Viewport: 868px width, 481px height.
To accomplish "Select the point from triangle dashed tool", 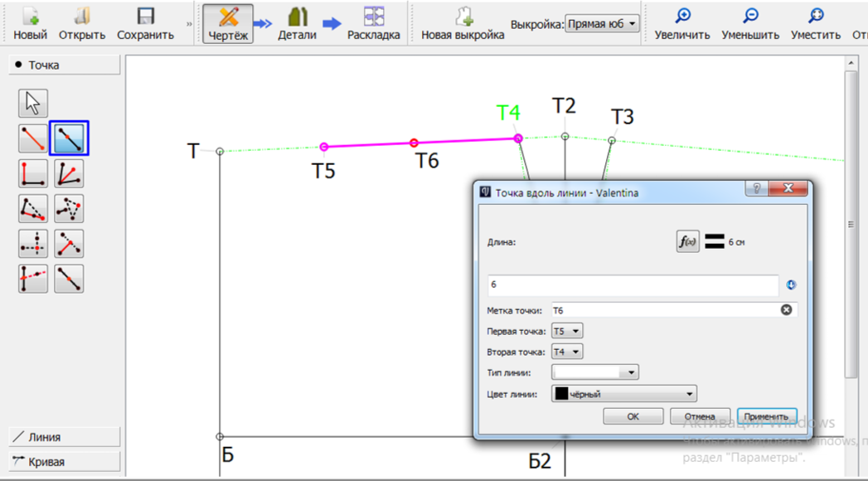I will pos(69,208).
